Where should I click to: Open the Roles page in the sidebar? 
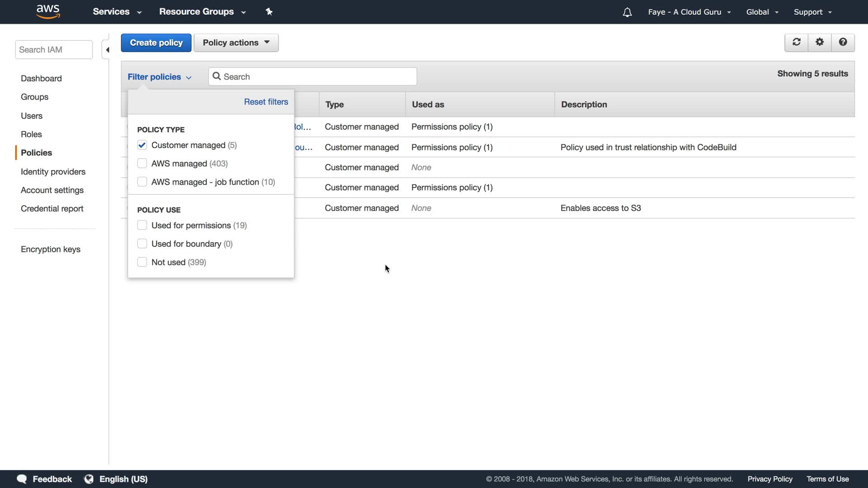pyautogui.click(x=31, y=134)
